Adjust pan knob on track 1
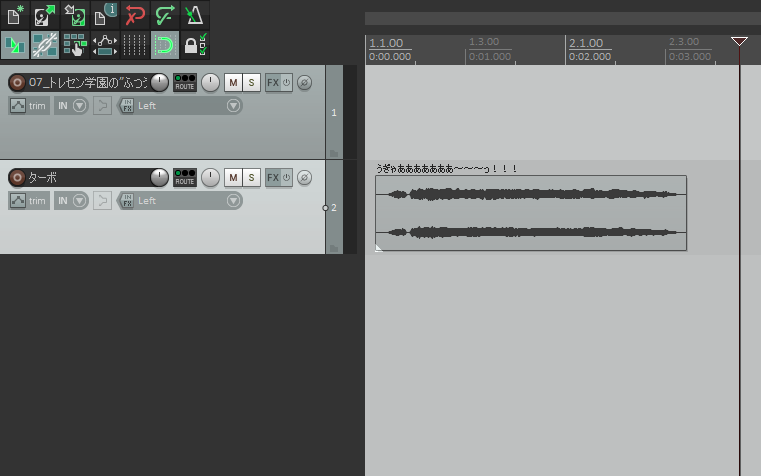761x476 pixels. 210,82
